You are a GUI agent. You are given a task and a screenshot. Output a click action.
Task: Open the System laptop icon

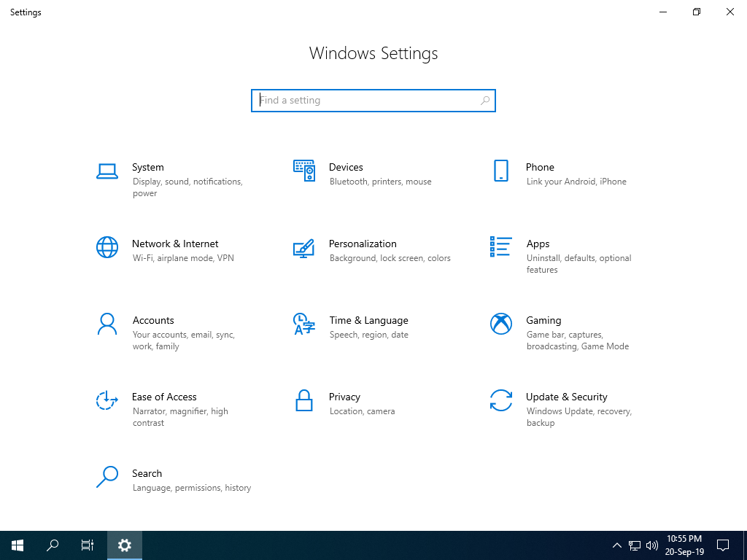(107, 171)
